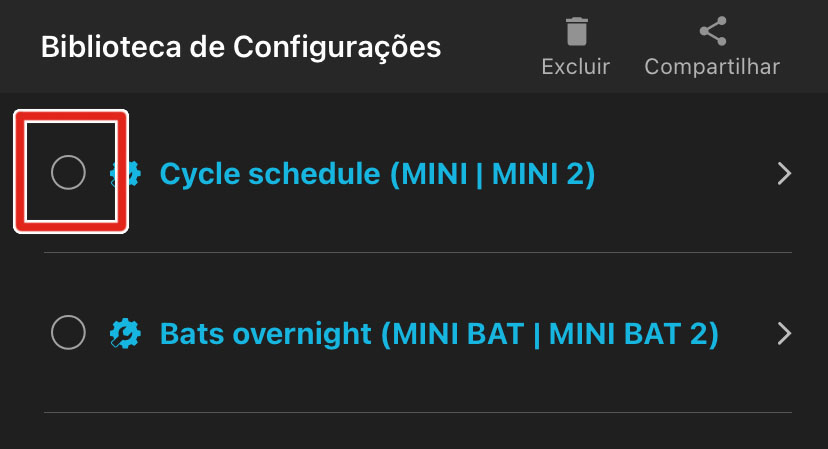Expand Cycle schedule using its right chevron

coord(785,174)
